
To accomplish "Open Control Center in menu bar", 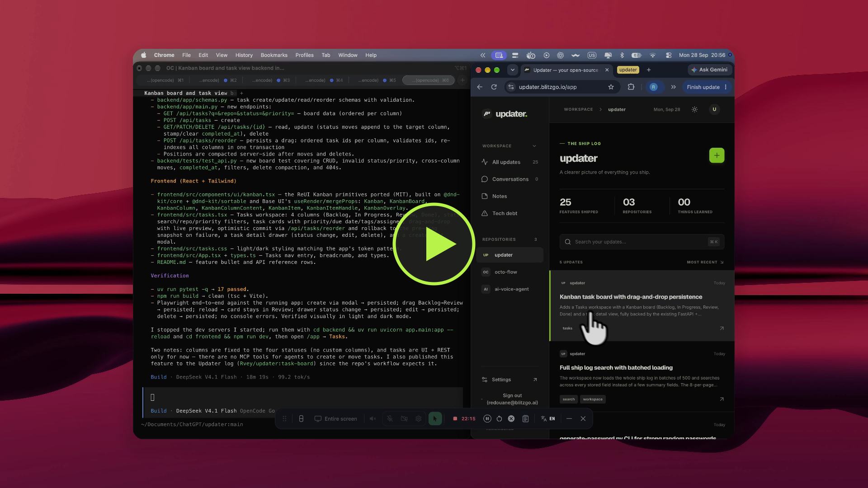I will click(x=668, y=55).
